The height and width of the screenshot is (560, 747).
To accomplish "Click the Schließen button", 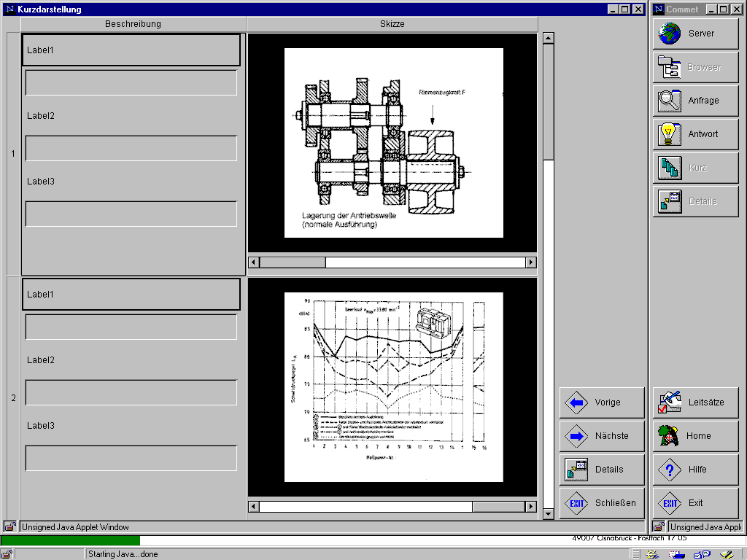I will click(602, 503).
